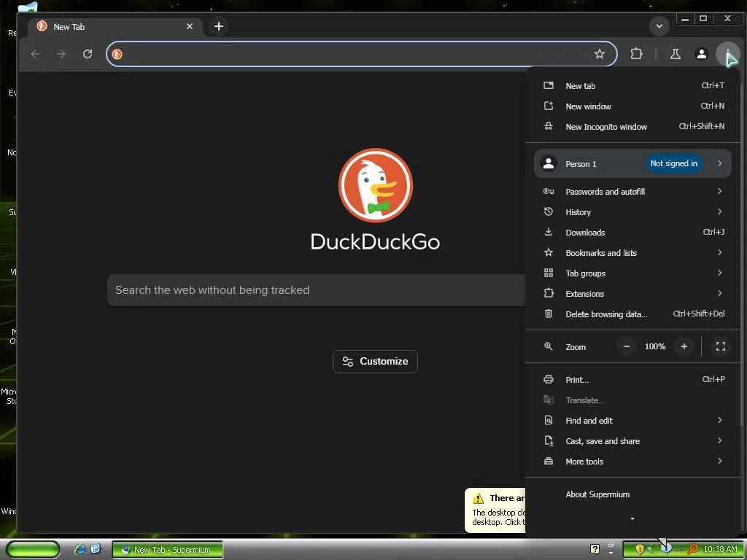Image resolution: width=747 pixels, height=560 pixels.
Task: Expand Passwords and autofill submenu
Action: [632, 192]
